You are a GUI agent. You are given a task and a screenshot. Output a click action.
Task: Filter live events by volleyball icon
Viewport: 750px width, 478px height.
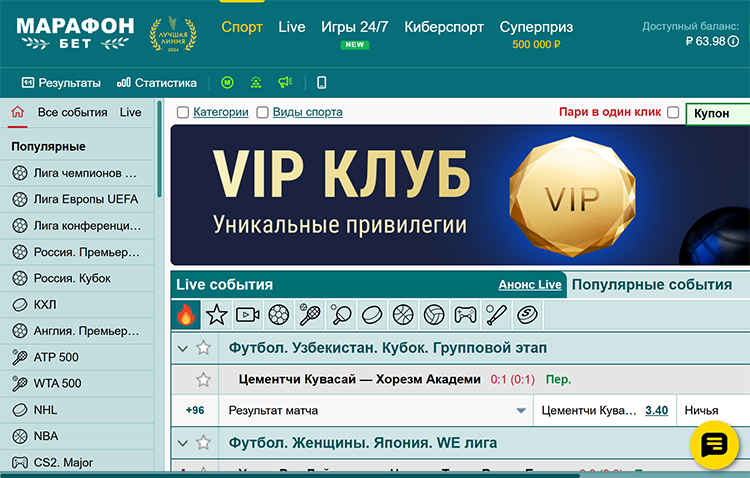434,315
